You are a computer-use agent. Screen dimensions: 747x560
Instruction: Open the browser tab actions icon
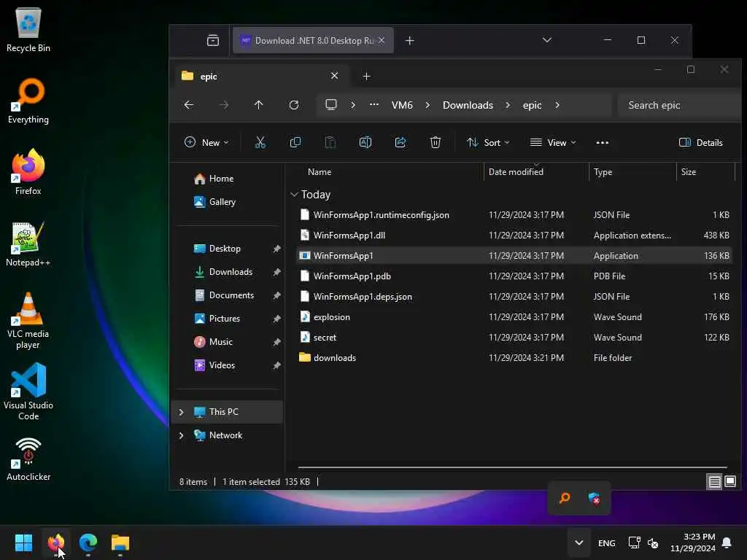click(x=213, y=41)
